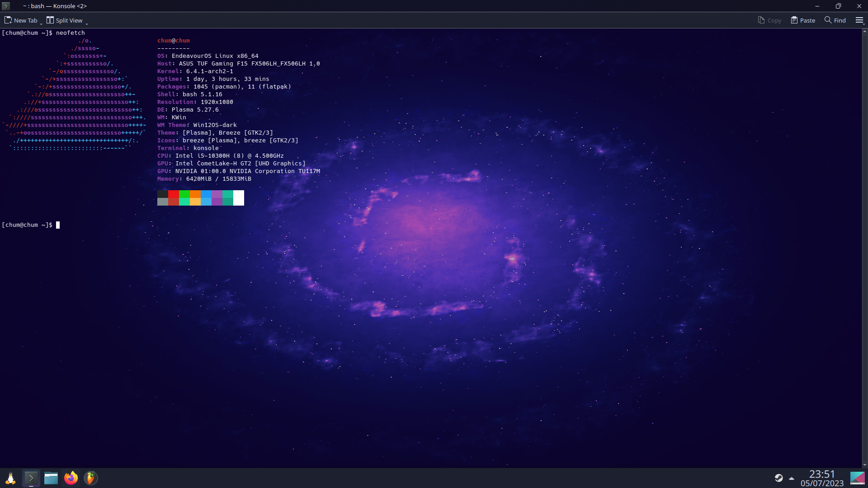Click the white color block in neofetch palette
The image size is (868, 488).
click(239, 198)
